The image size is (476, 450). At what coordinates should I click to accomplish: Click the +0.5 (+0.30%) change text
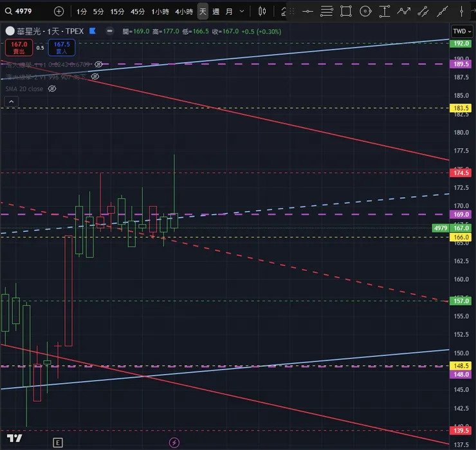pos(261,32)
